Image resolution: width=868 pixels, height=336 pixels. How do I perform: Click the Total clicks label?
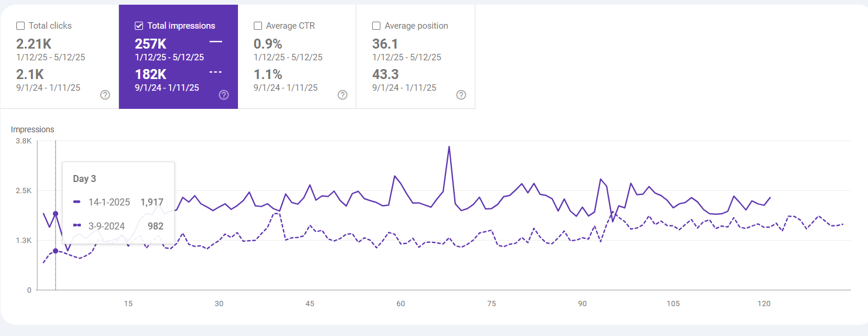50,26
